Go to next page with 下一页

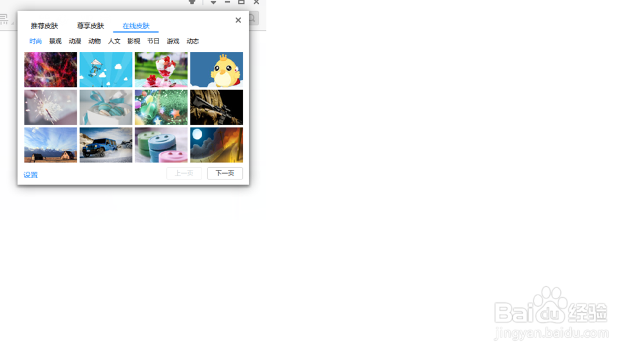pos(225,174)
